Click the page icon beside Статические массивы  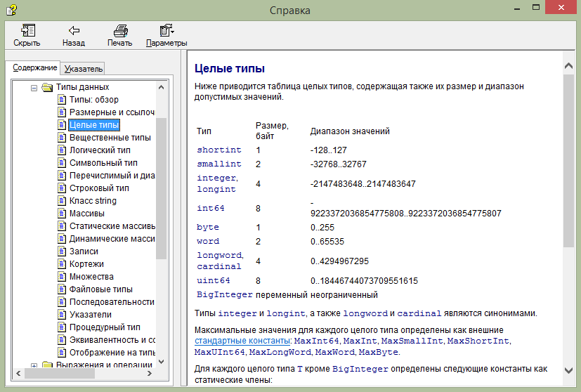[62, 226]
